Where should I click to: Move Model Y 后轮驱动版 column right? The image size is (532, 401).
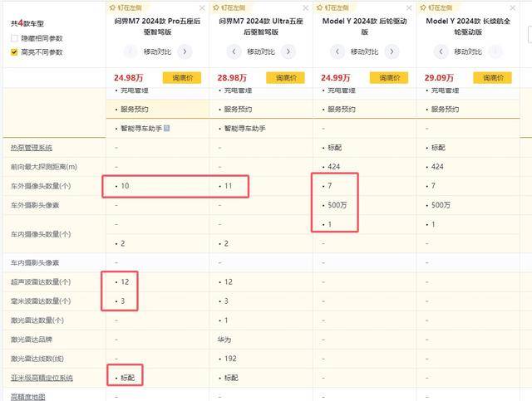(x=392, y=51)
